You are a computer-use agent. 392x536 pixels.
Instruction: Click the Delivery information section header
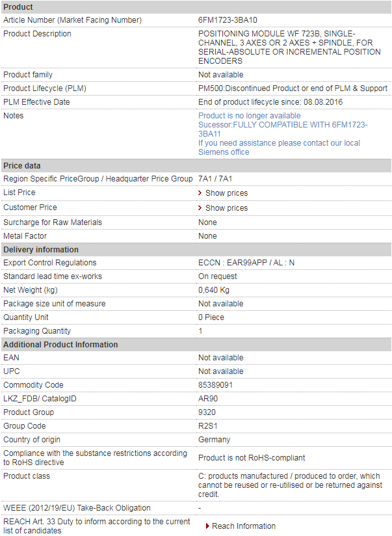(x=196, y=250)
